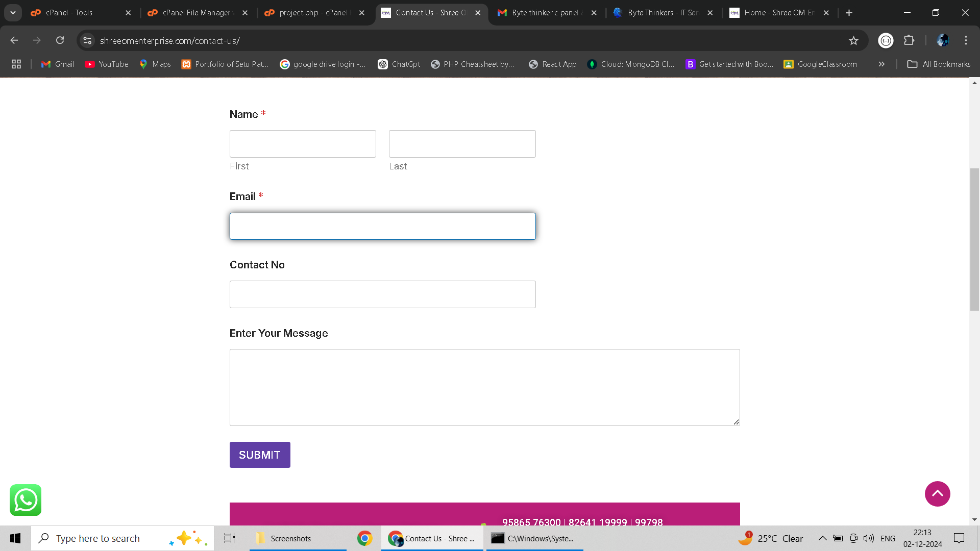This screenshot has height=551, width=980.
Task: Click the WhatsApp chat icon
Action: click(26, 500)
